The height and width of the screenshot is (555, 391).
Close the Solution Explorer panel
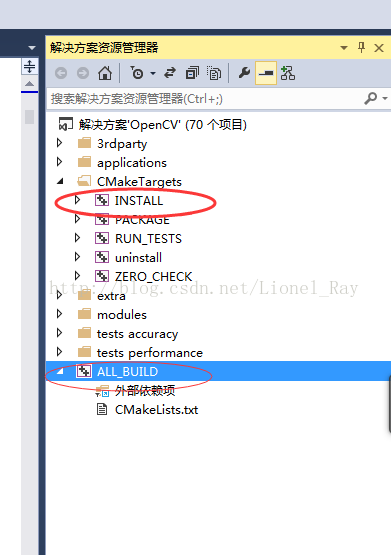point(379,48)
